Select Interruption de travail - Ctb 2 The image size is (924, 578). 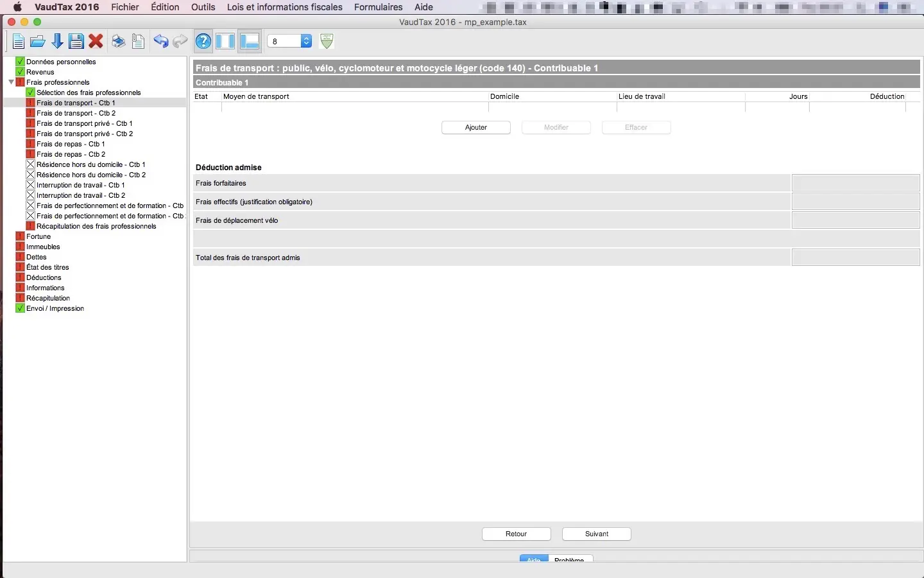click(81, 195)
